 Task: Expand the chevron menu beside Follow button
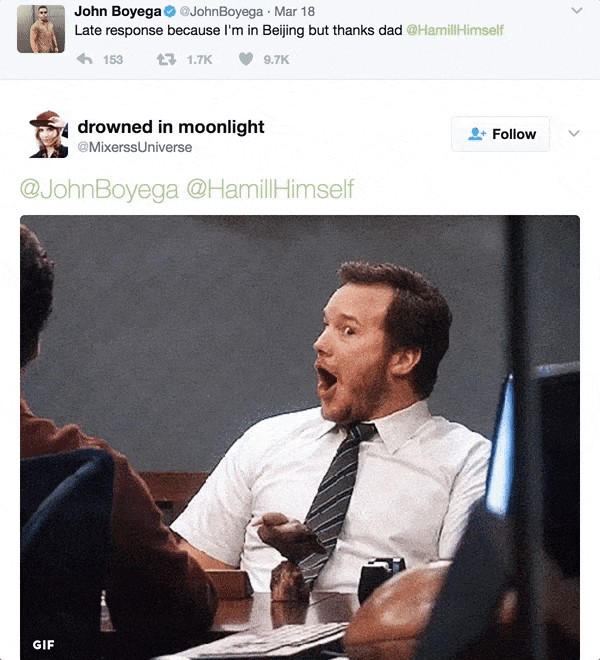pos(574,133)
